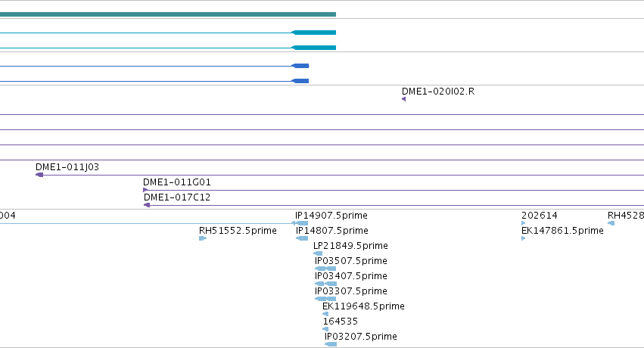Click the DME1-017C12 arrowhead marker
The width and height of the screenshot is (644, 348).
pyautogui.click(x=147, y=205)
